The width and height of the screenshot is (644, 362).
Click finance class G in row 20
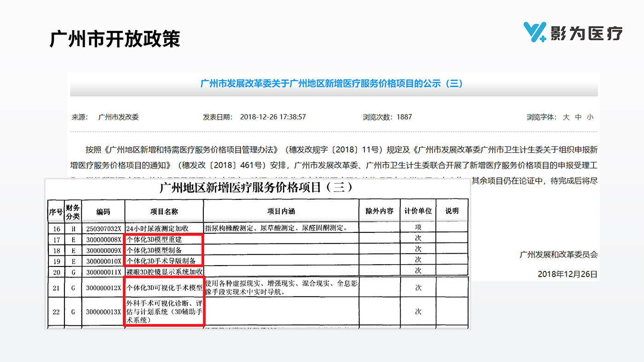tap(73, 272)
